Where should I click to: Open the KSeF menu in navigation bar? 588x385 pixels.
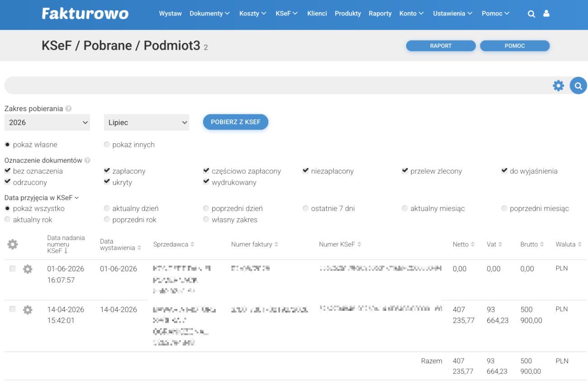[287, 14]
